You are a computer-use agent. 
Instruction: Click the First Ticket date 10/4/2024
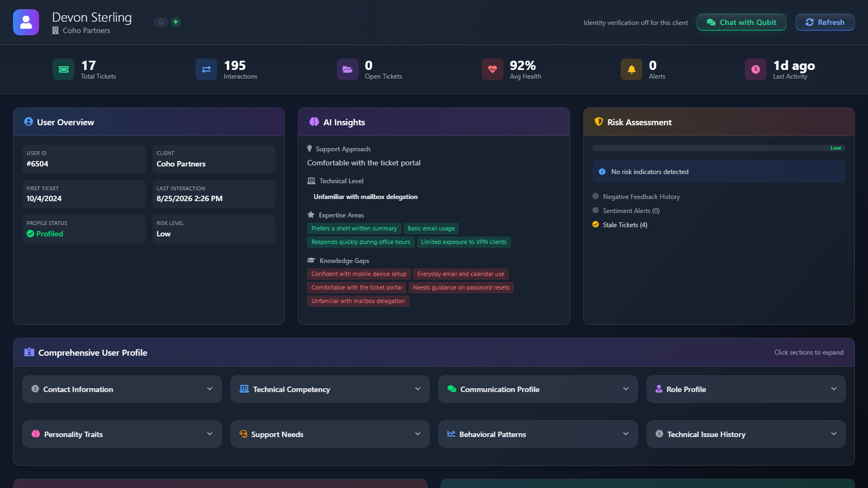coord(44,198)
